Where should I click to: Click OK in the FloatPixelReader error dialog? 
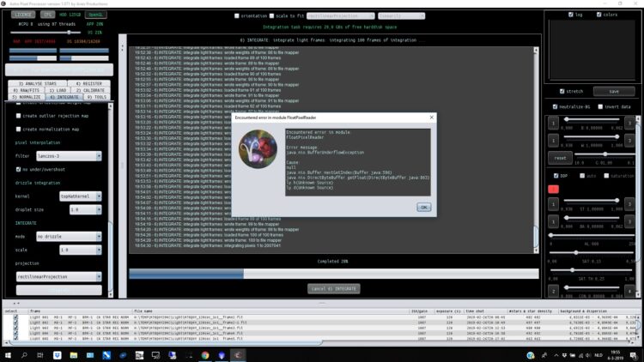(424, 208)
